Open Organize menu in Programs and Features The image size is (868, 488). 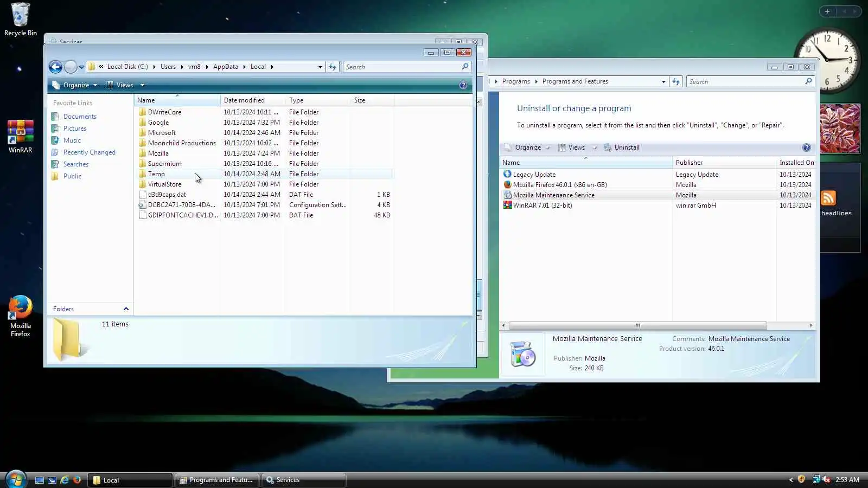pos(527,147)
